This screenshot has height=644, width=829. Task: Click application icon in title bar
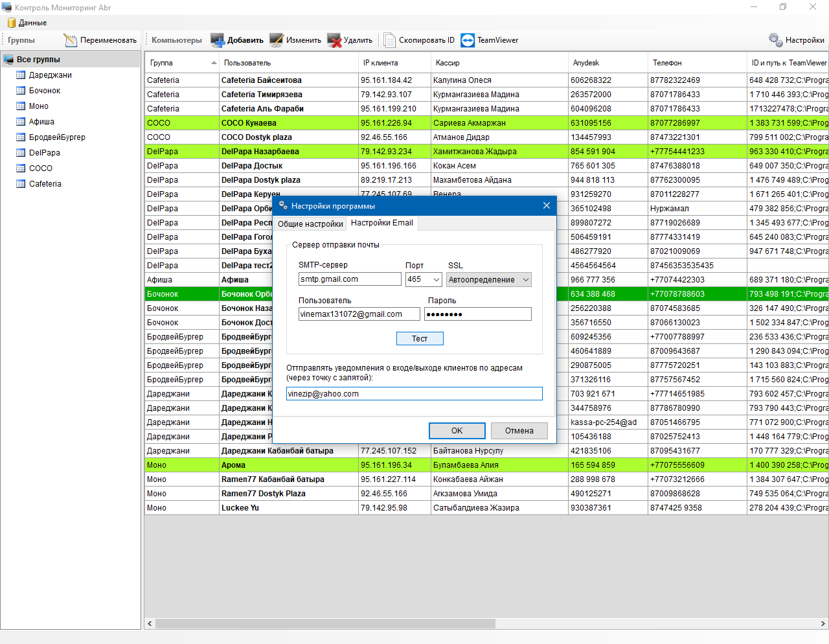(7, 7)
